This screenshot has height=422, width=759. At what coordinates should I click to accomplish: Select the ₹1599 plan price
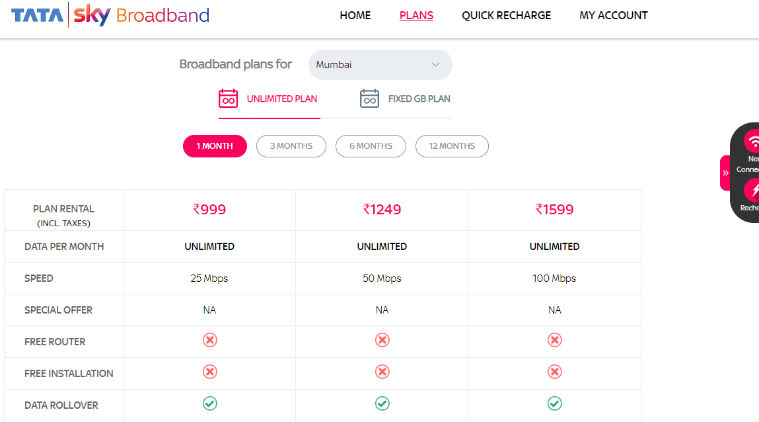click(x=555, y=210)
